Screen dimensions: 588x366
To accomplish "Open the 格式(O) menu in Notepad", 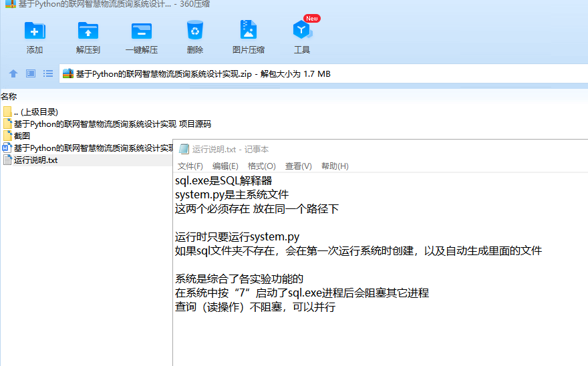I will pyautogui.click(x=262, y=166).
